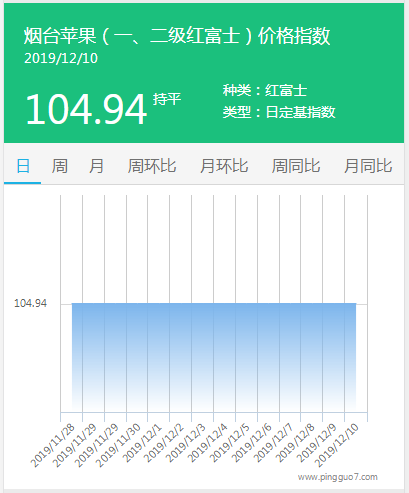Click the 2019/12/9 x-axis label
This screenshot has height=493, width=409.
317,443
